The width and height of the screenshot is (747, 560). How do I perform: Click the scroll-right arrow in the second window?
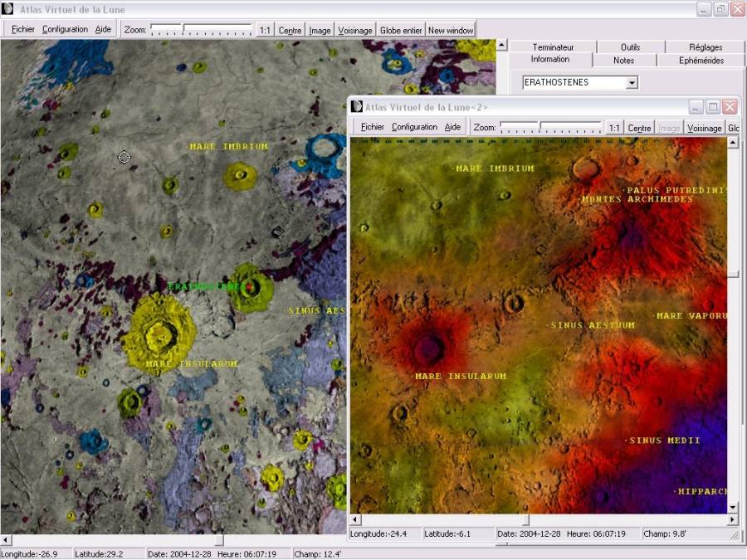pos(733,519)
